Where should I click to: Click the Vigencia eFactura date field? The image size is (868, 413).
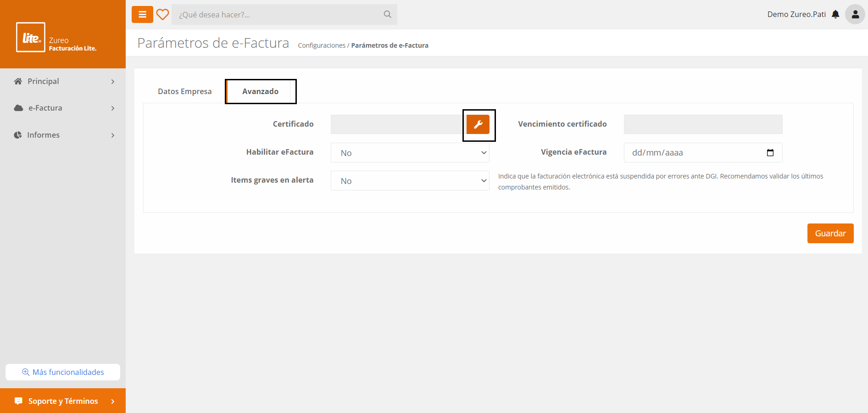pyautogui.click(x=703, y=153)
